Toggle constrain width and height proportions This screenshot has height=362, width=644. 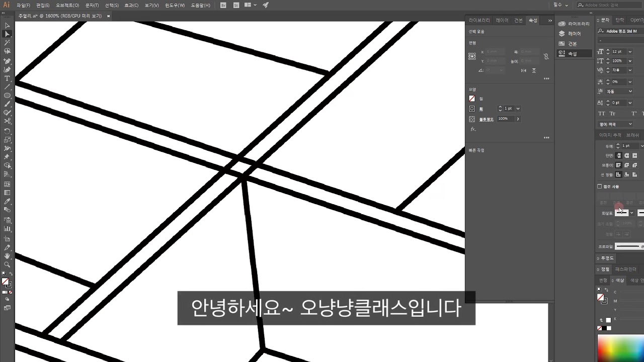[x=546, y=56]
